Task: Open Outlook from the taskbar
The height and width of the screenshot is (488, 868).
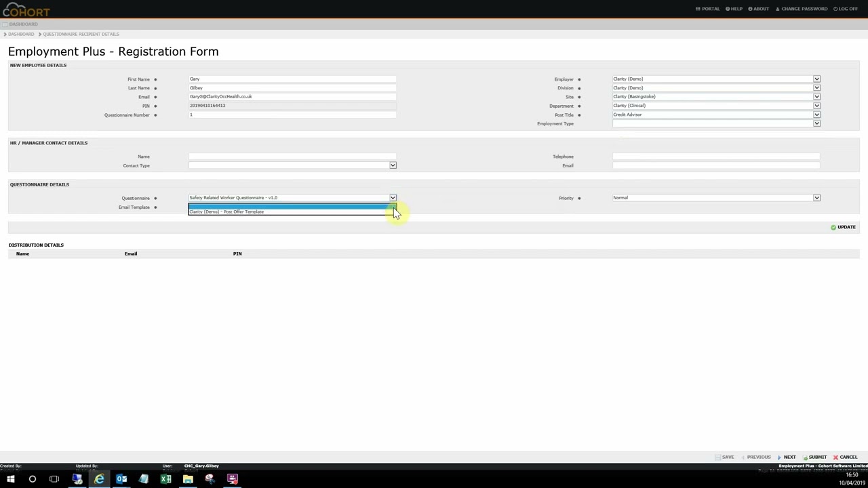Action: [x=121, y=479]
